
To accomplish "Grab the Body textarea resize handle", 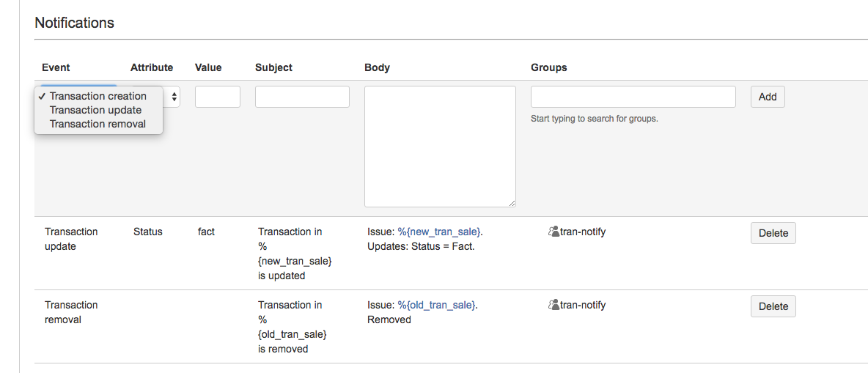I will pos(512,203).
